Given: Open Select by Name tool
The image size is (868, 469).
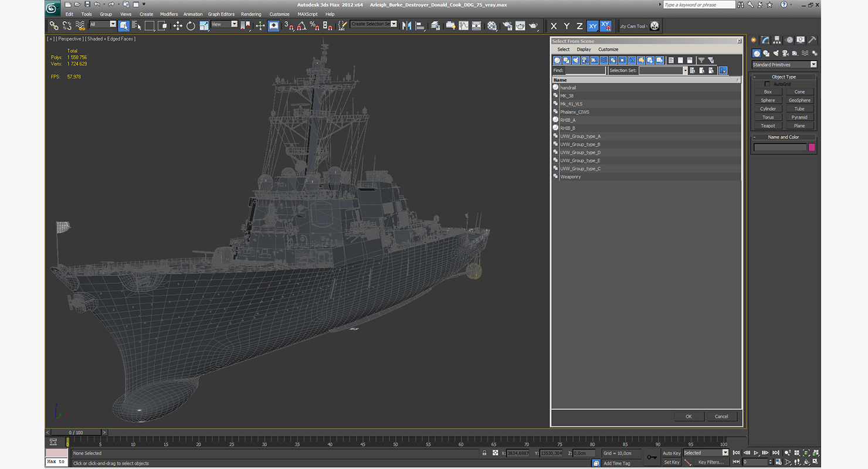Looking at the screenshot, I should [137, 26].
